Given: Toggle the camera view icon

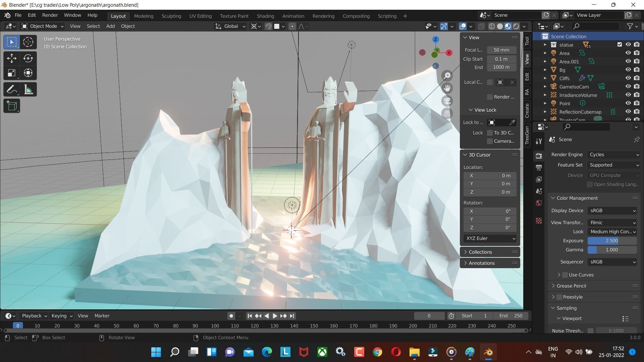Looking at the screenshot, I should (447, 101).
